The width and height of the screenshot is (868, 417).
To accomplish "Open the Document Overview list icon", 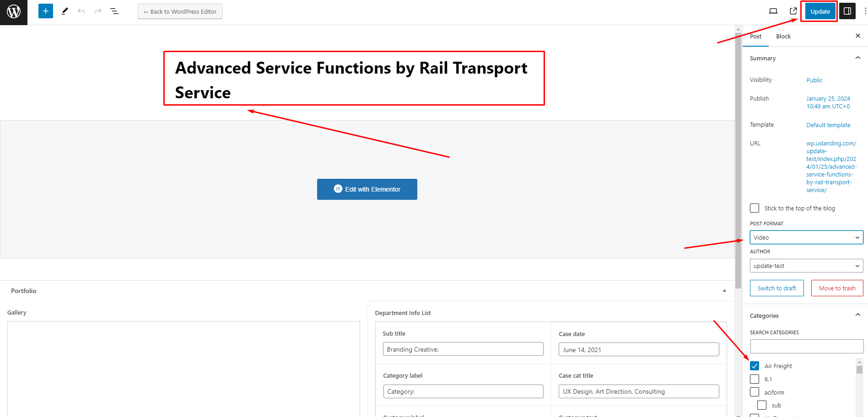I will (114, 11).
